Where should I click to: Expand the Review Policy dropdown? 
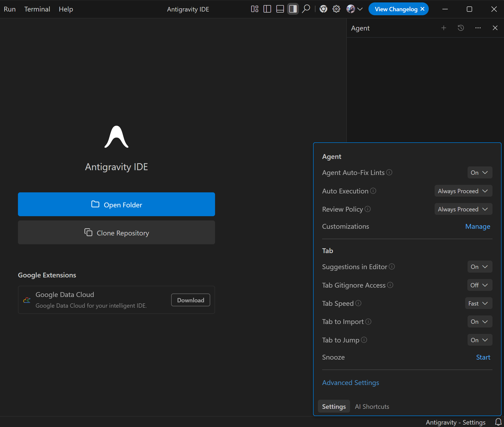point(463,209)
